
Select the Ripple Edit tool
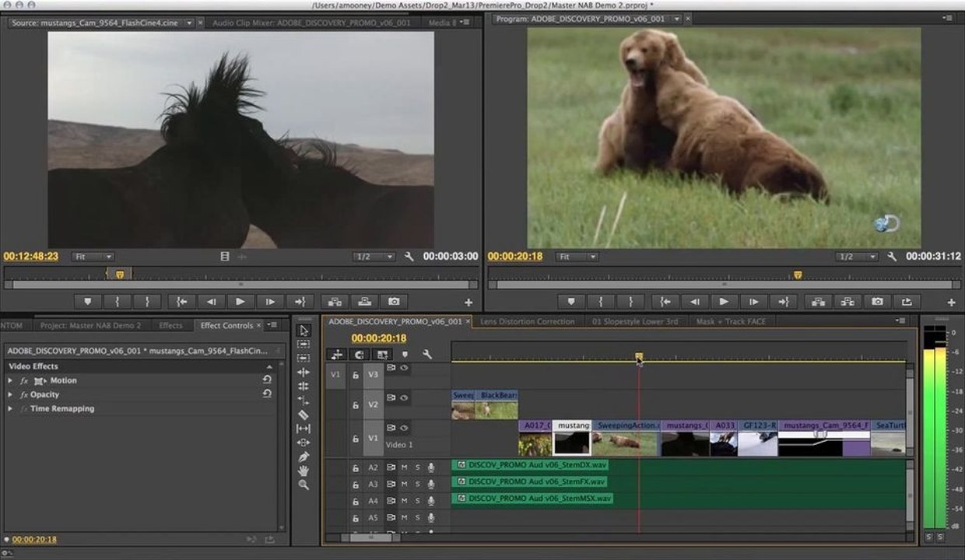click(304, 373)
